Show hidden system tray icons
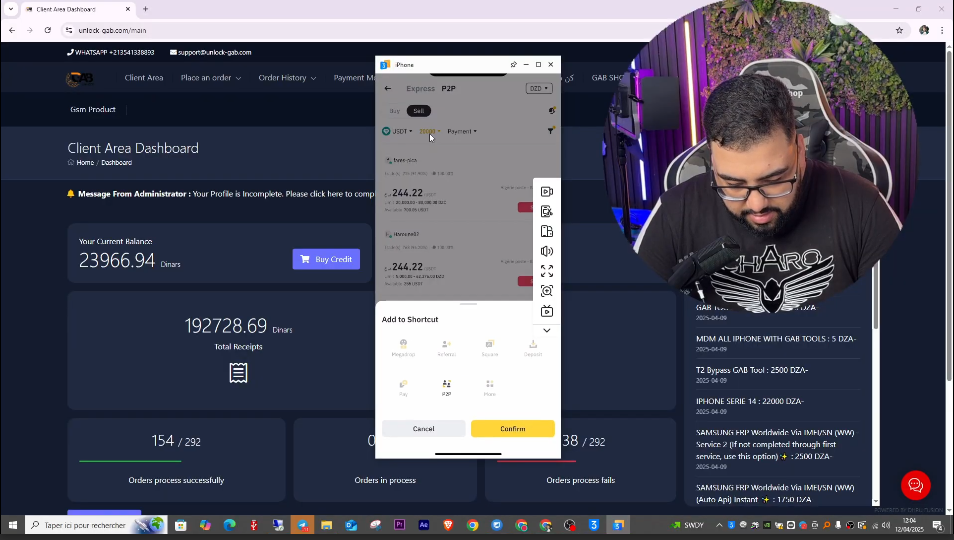This screenshot has width=954, height=540. tap(719, 525)
